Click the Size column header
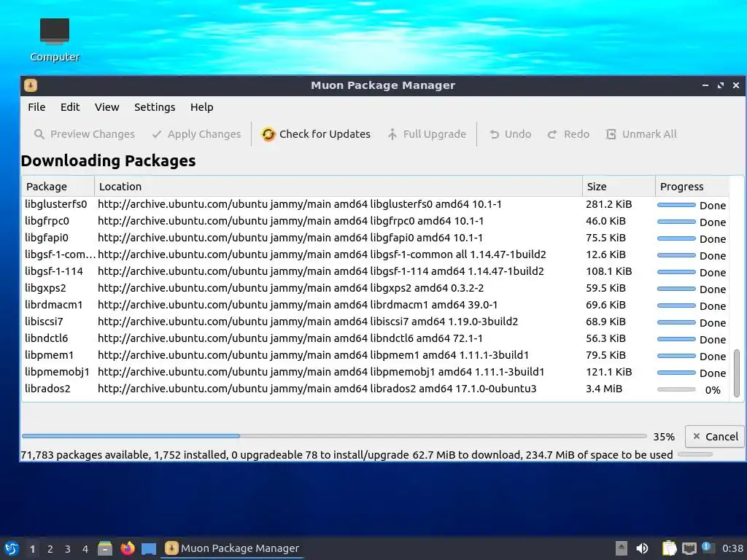 [x=619, y=187]
